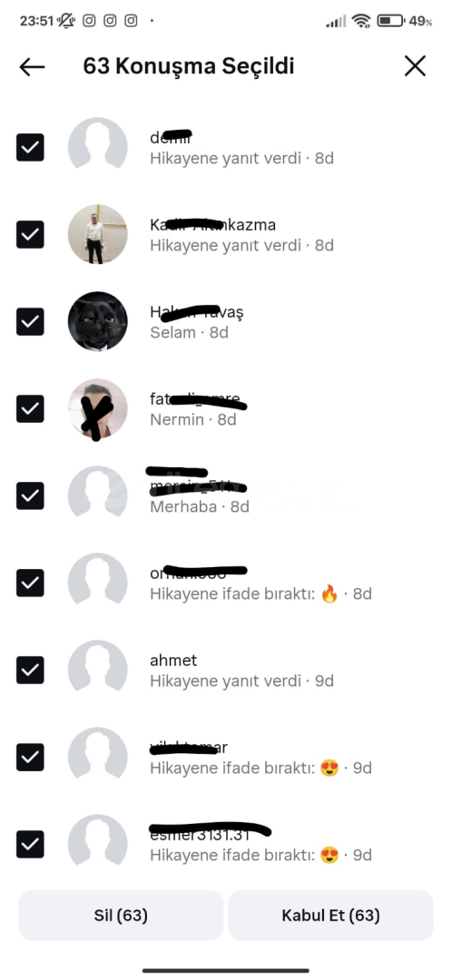Tap the cellular signal strength icon
This screenshot has width=452, height=980.
pos(336,21)
